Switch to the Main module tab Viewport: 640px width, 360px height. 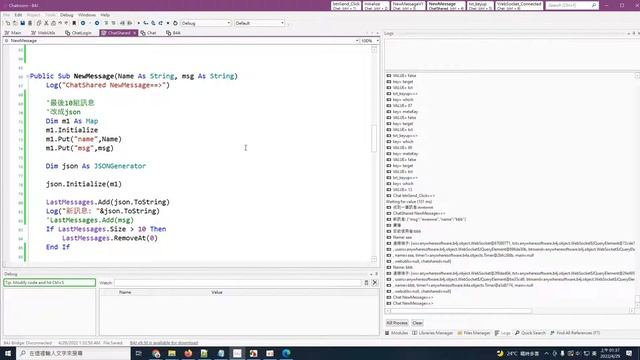point(13,33)
